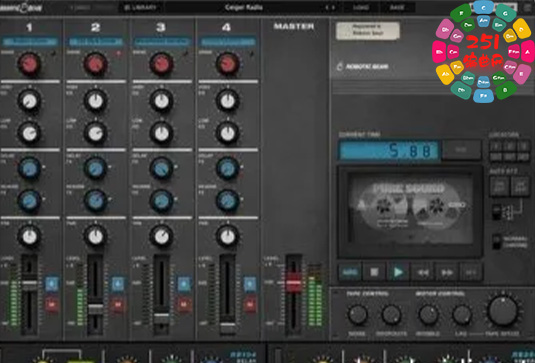
Task: Solo channel 4
Action: pos(250,284)
